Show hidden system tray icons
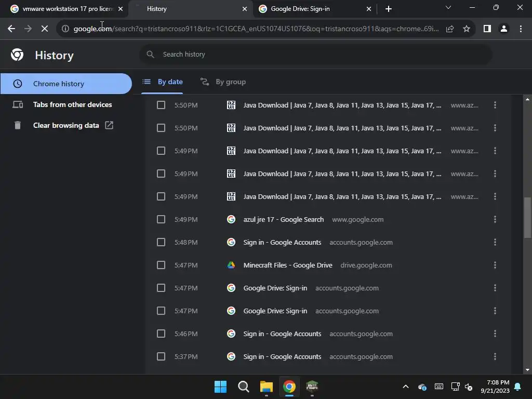532x399 pixels. coord(406,387)
